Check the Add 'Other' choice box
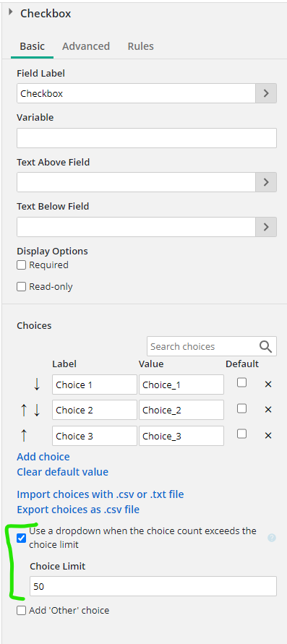 (x=22, y=610)
